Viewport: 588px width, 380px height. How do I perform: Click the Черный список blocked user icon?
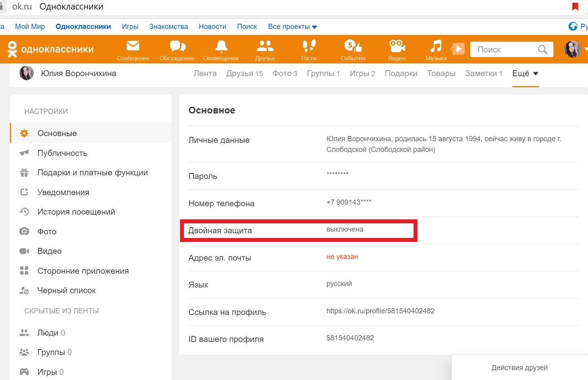click(x=24, y=290)
